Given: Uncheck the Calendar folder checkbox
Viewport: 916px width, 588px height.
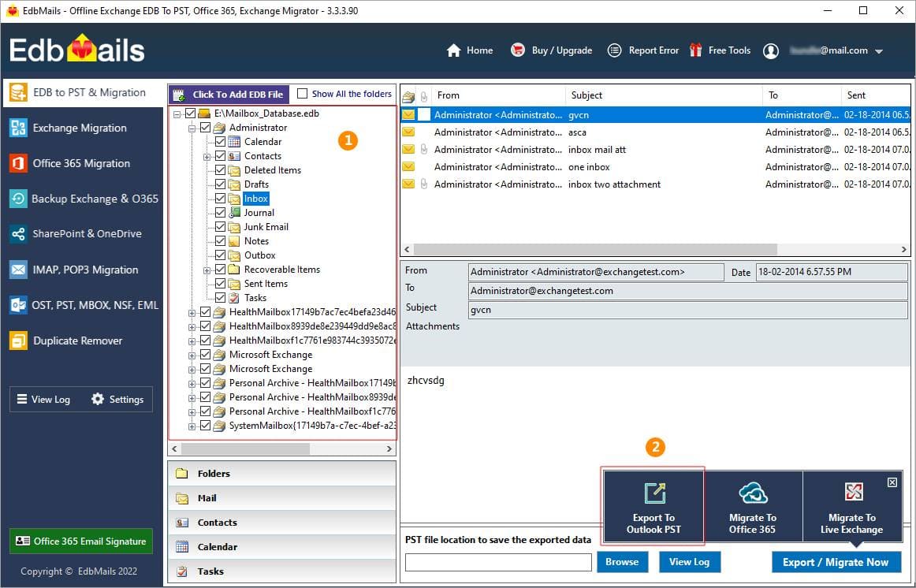Looking at the screenshot, I should pyautogui.click(x=220, y=141).
